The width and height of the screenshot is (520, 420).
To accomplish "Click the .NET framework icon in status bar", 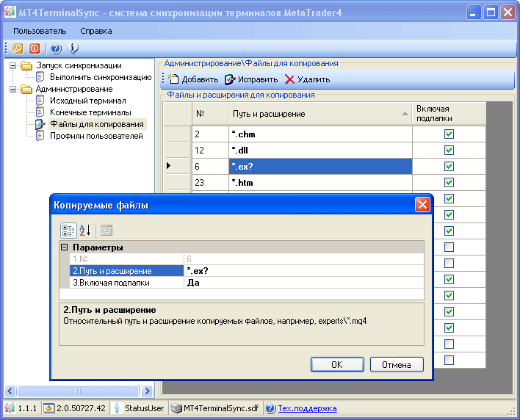I will click(x=48, y=408).
